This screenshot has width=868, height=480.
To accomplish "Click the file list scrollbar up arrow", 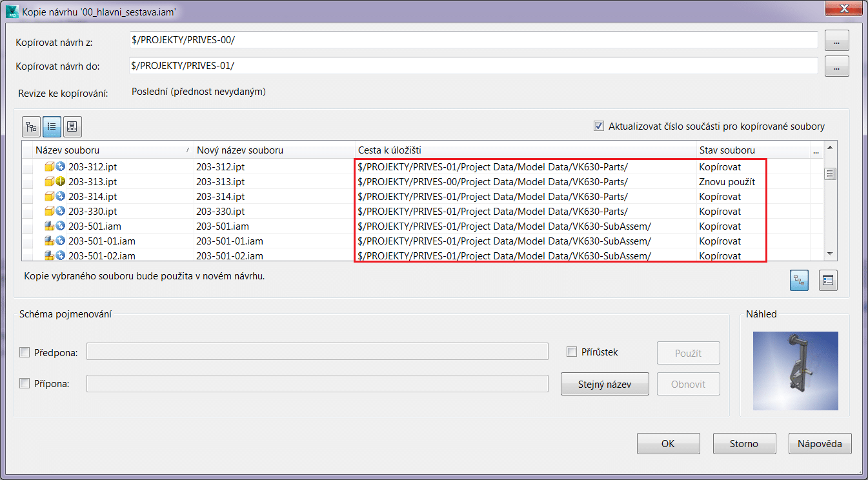I will pyautogui.click(x=831, y=148).
